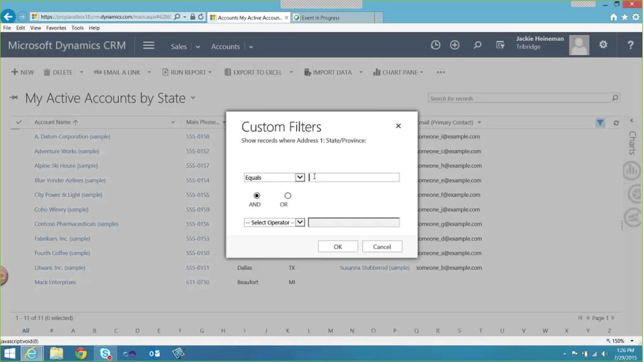
Task: Click OK in Custom Filters
Action: pos(338,246)
